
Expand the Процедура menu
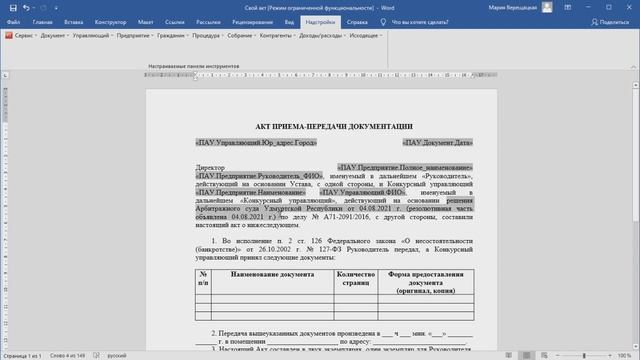[x=208, y=36]
